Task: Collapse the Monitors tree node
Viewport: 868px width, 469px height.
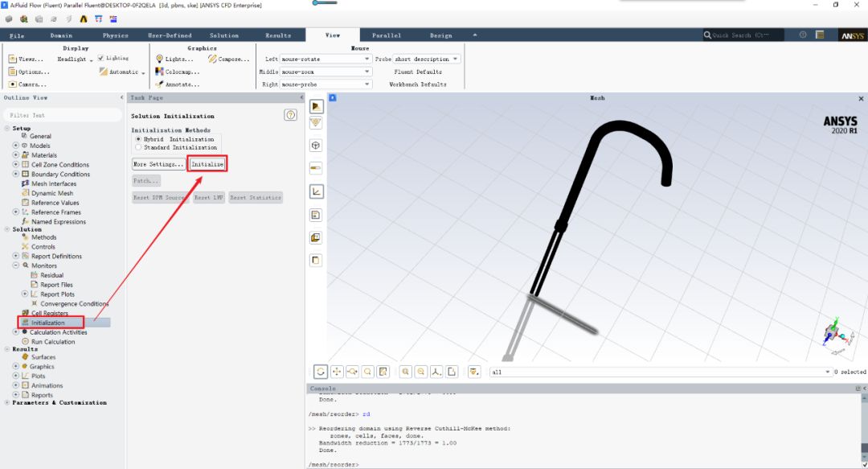Action: pos(15,265)
